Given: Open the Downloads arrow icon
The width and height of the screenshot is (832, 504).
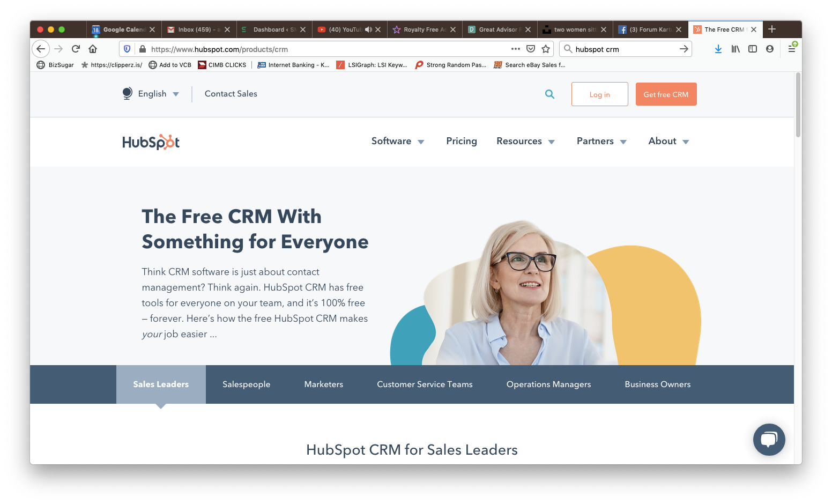Looking at the screenshot, I should [718, 49].
